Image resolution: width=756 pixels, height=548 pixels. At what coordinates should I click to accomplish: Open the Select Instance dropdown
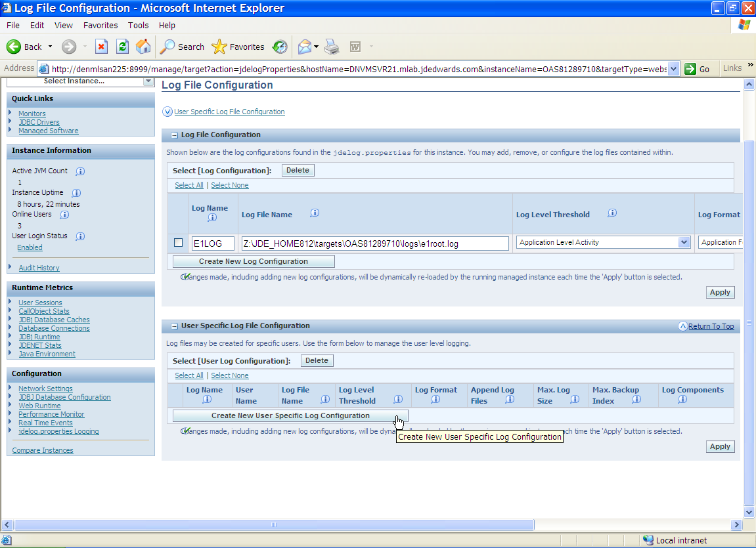coord(148,81)
